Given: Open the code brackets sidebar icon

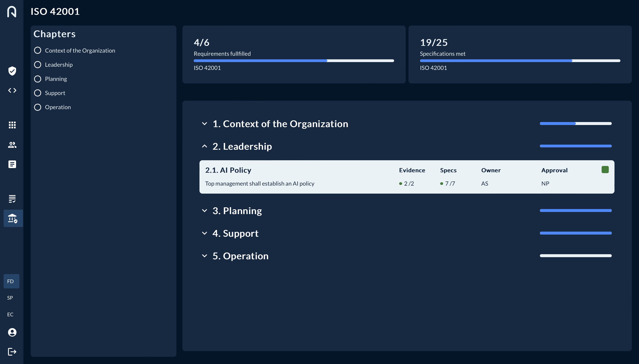Looking at the screenshot, I should tap(12, 90).
